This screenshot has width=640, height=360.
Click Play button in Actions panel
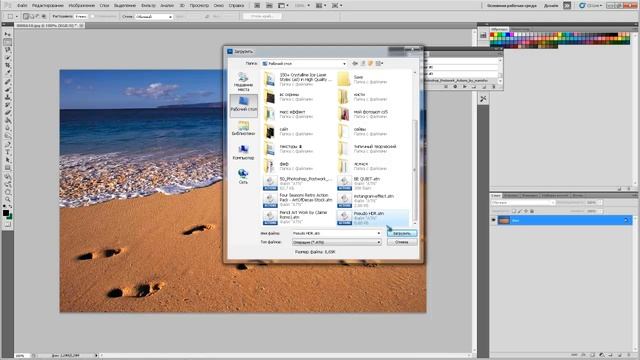(464, 87)
